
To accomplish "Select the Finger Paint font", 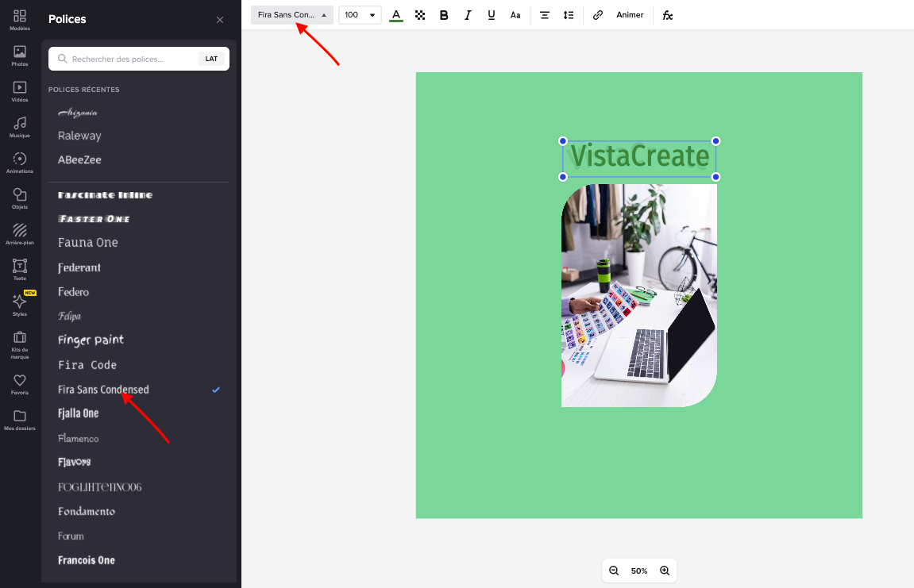I will coord(91,340).
